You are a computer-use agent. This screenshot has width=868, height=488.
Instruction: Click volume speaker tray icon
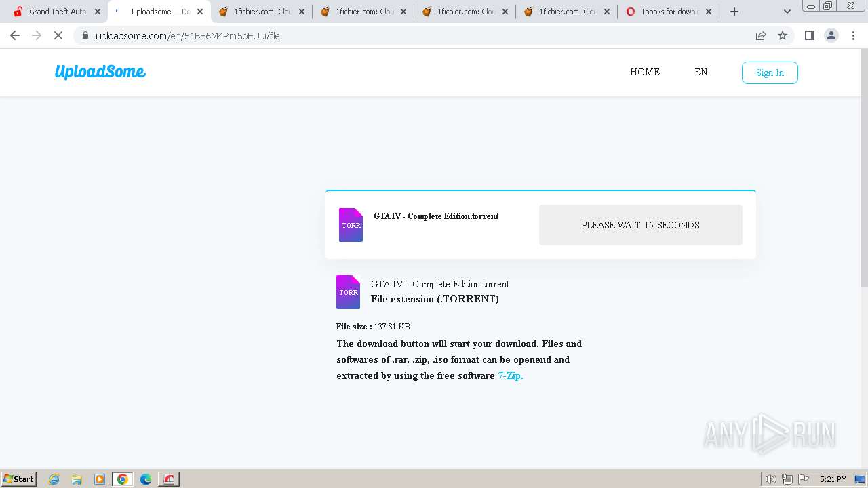(771, 479)
